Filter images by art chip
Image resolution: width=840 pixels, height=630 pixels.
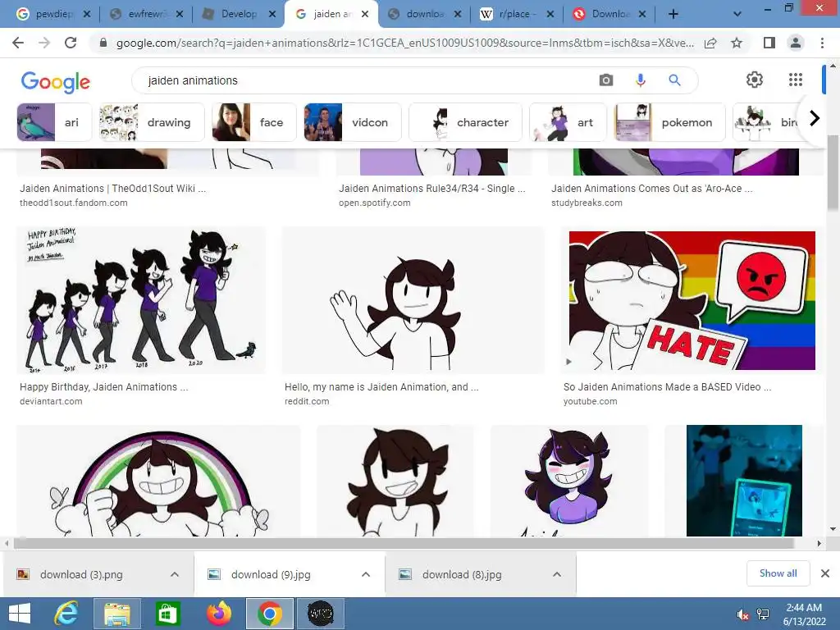click(x=568, y=122)
